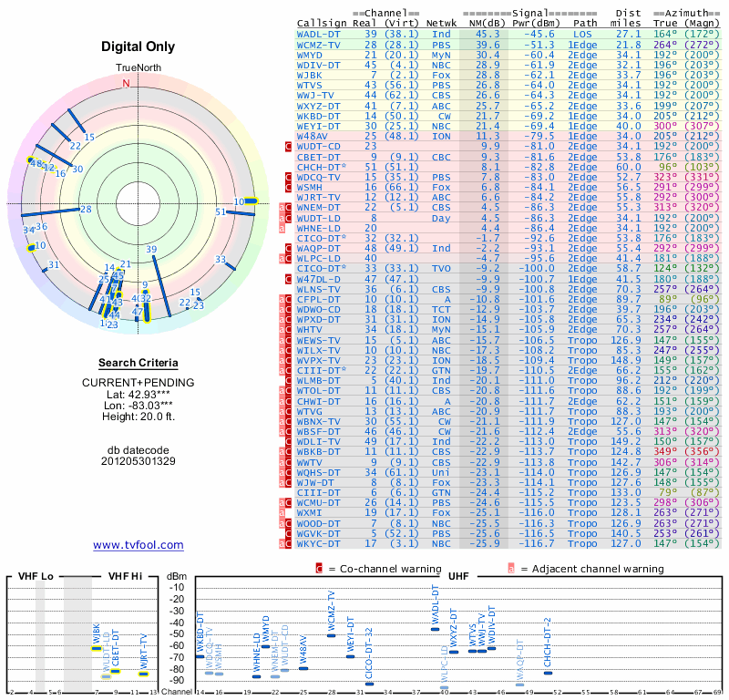The height and width of the screenshot is (700, 729).
Task: Click the co-channel warning icon beside WUDT-CD
Action: tap(288, 147)
